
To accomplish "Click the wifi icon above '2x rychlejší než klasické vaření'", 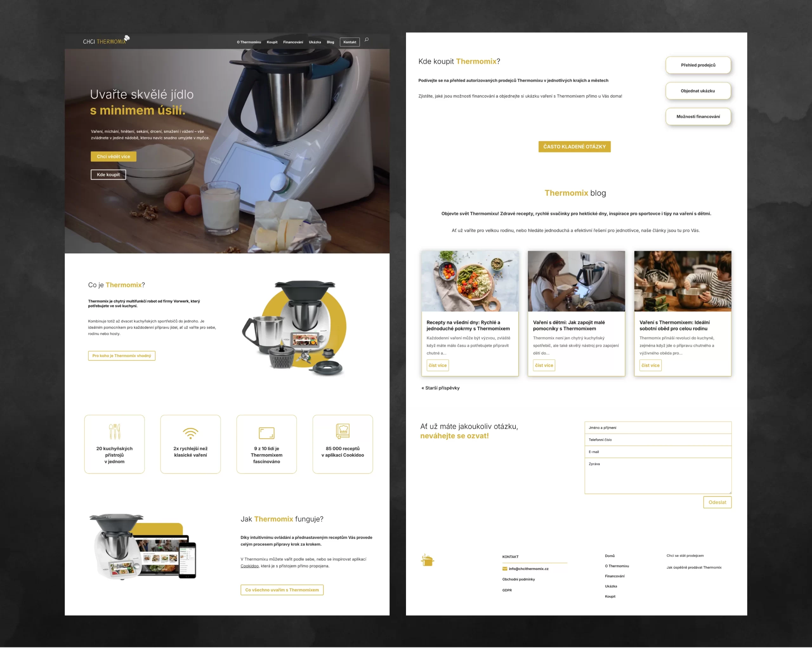I will (x=190, y=433).
